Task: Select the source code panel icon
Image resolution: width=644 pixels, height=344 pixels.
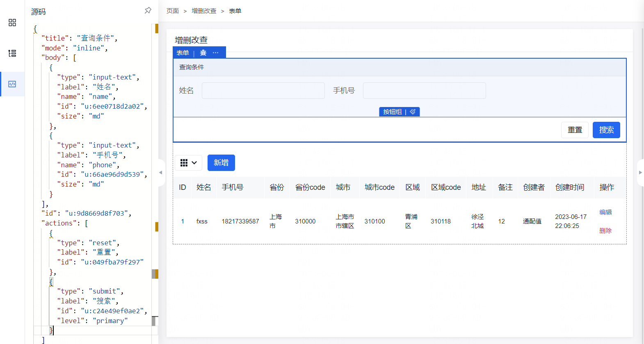Action: (12, 84)
